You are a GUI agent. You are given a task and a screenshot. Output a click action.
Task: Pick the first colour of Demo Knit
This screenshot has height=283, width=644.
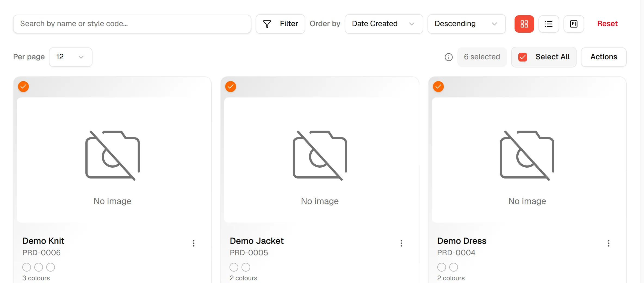pos(27,267)
